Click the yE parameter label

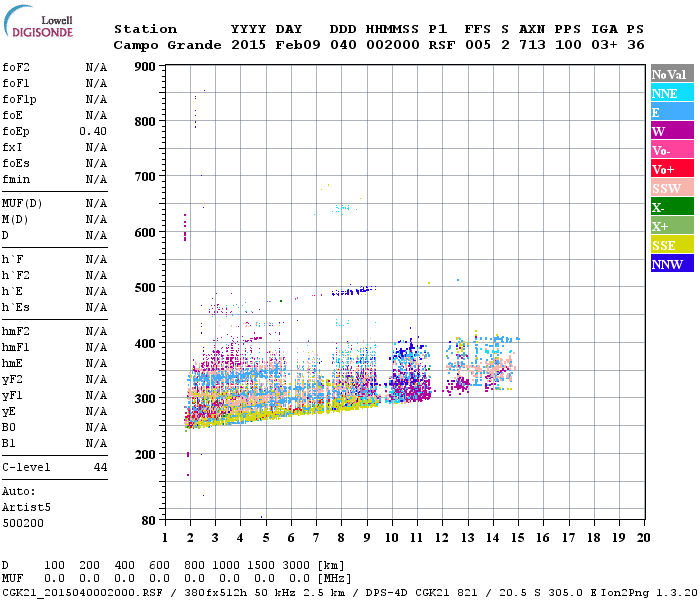click(8, 412)
